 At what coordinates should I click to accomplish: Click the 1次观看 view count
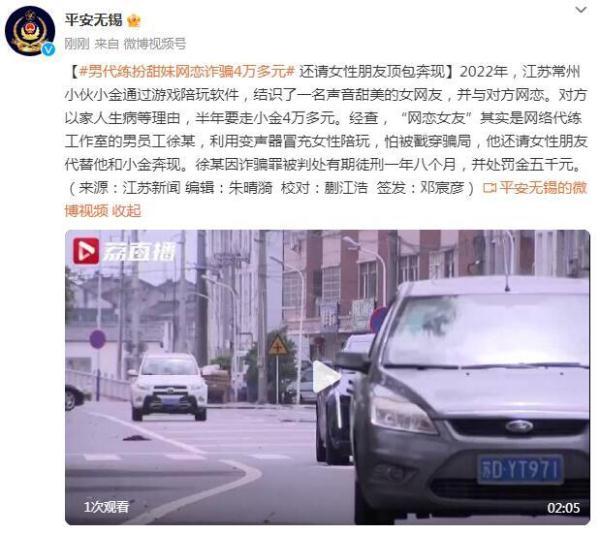tap(106, 507)
